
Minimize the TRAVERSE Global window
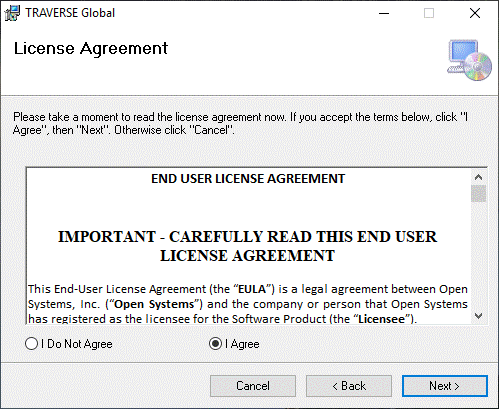click(x=384, y=13)
